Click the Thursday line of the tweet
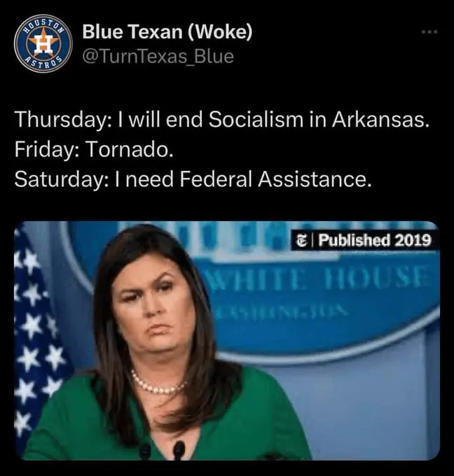Screen dimensions: 454x476 pos(222,120)
